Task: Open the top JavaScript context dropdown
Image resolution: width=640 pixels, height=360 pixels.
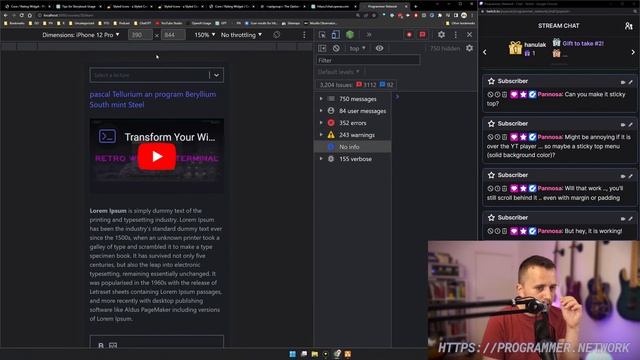Action: tap(357, 49)
